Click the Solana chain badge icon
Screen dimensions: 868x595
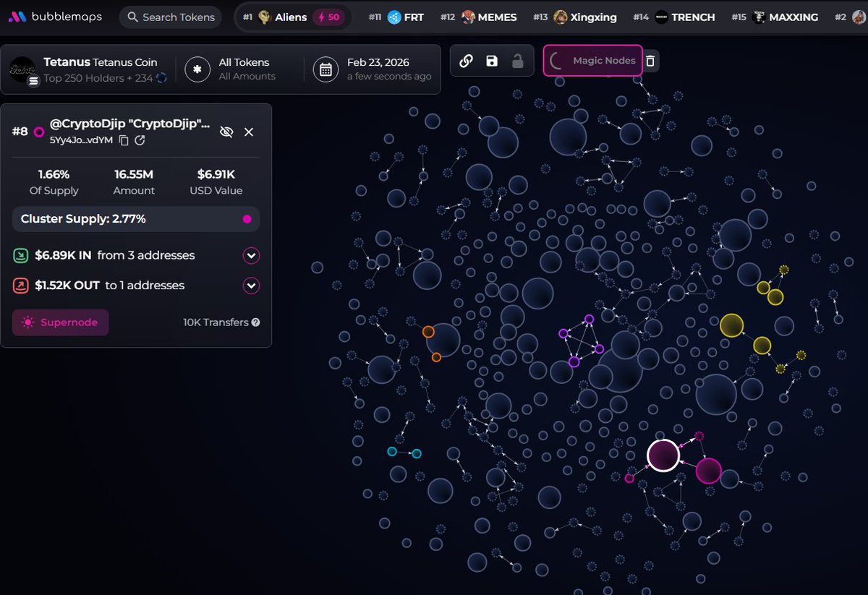pyautogui.click(x=33, y=82)
